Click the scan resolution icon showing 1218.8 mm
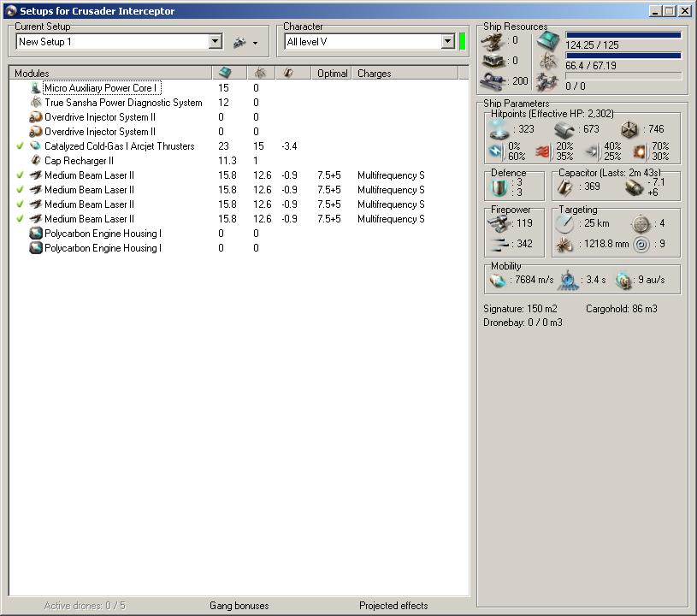 click(564, 245)
